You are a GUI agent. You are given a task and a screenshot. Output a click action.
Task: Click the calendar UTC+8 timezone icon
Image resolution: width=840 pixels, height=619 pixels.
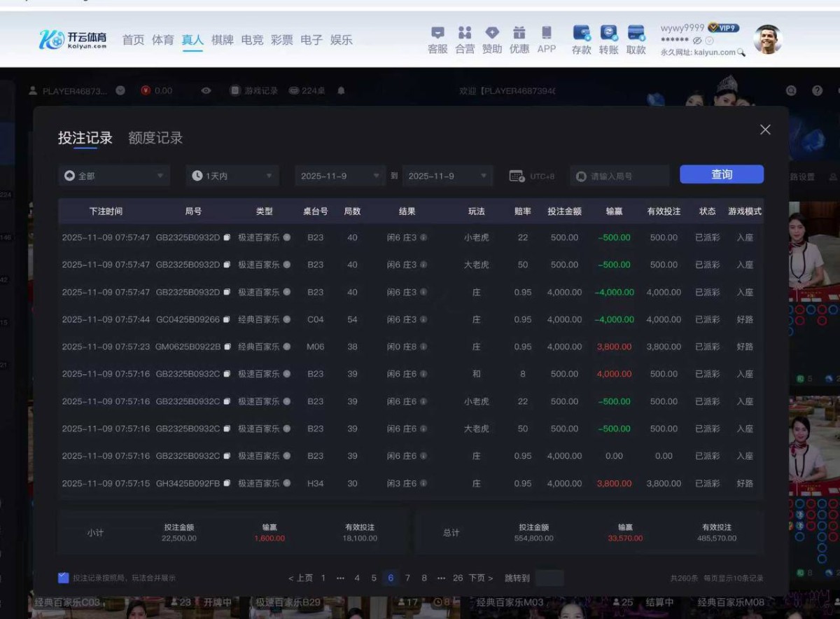tap(517, 176)
